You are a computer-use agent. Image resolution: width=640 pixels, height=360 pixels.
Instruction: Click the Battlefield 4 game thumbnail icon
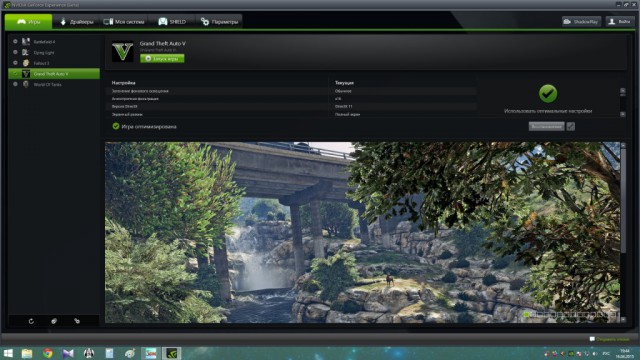(26, 41)
